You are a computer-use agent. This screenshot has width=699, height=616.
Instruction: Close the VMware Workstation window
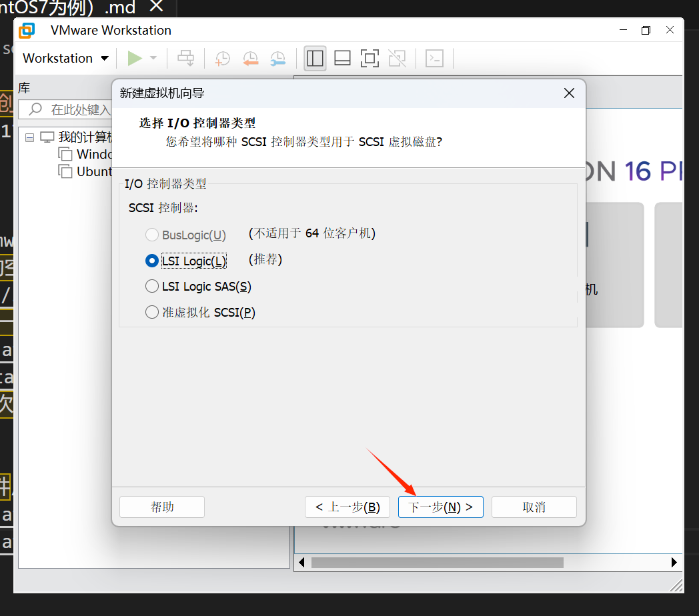click(x=670, y=30)
